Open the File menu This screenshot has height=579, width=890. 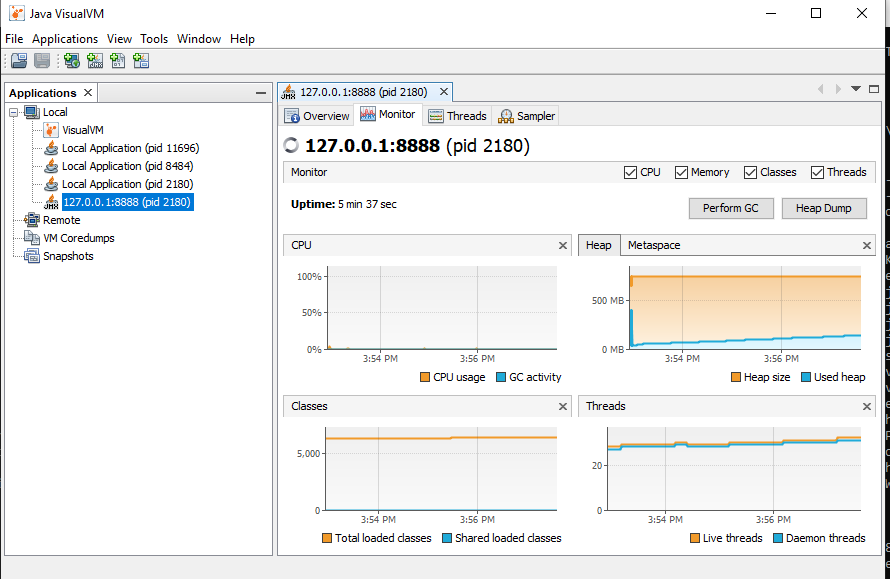pyautogui.click(x=14, y=39)
